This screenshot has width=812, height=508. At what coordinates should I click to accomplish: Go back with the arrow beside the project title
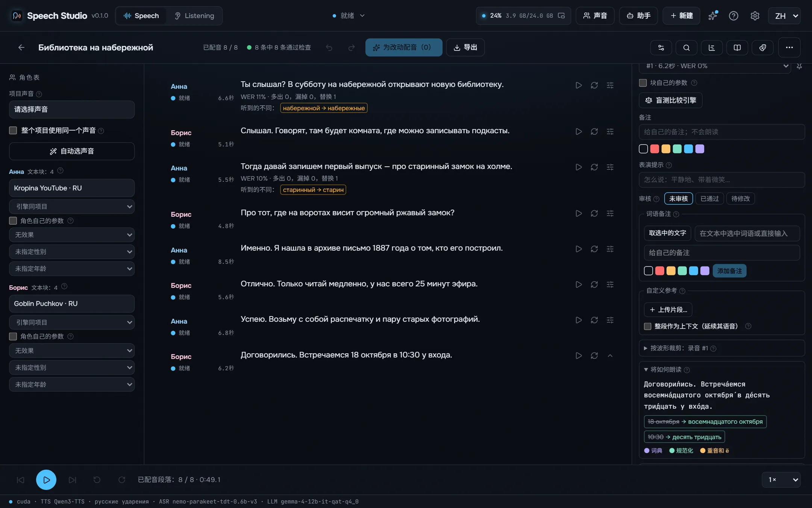point(21,47)
